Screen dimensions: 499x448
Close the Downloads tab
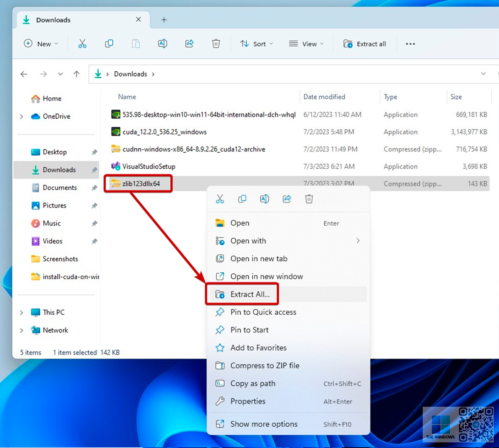point(139,20)
